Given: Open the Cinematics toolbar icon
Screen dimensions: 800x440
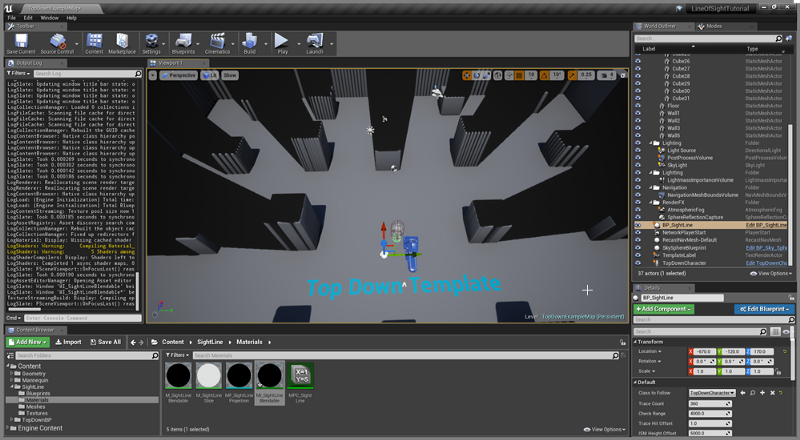Looking at the screenshot, I should [217, 43].
